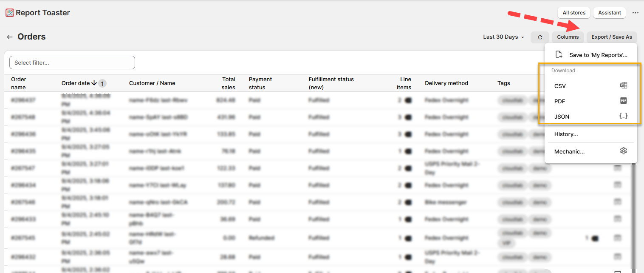
Task: Click the Total sales column header
Action: (229, 83)
